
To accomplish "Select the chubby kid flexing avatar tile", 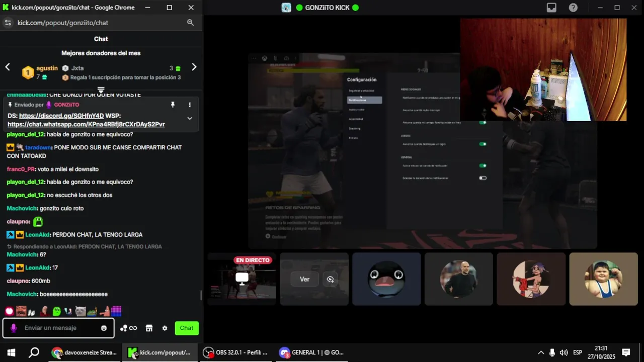I will tap(604, 279).
